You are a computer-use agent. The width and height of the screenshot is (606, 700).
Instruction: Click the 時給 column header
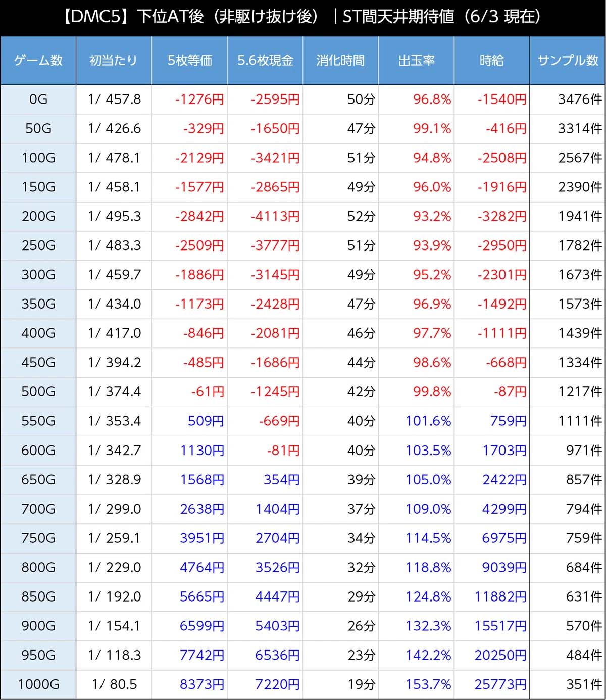pos(492,61)
